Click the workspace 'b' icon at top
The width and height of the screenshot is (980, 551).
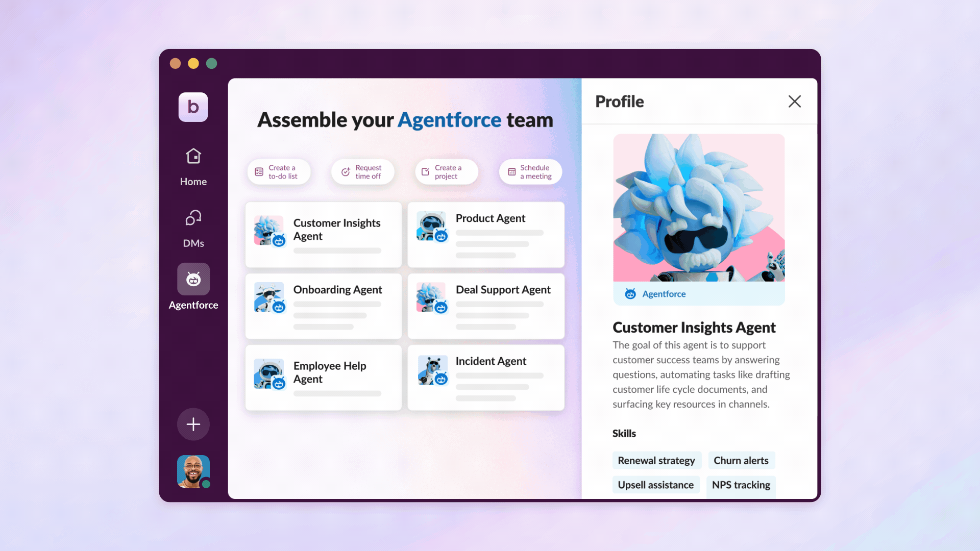[193, 107]
